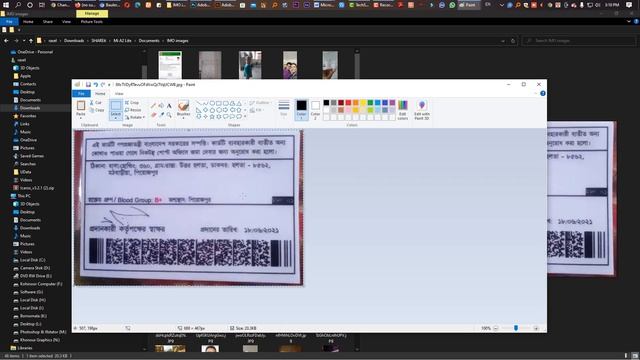Open Camera Stok (D:) drive in sidebar
The height and width of the screenshot is (360, 640).
pos(35,268)
